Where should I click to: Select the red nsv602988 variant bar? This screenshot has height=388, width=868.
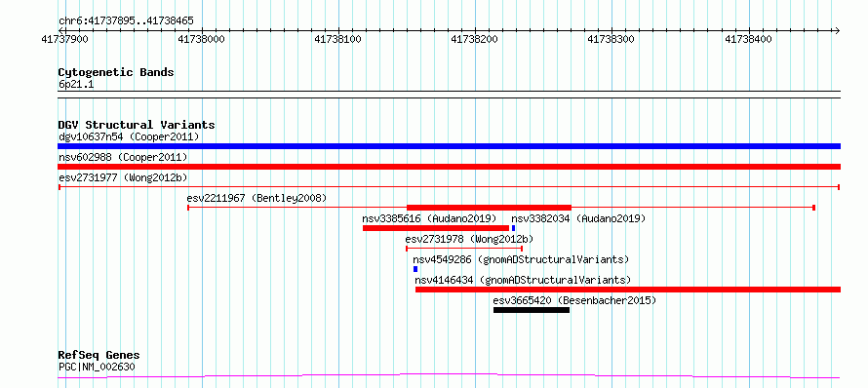point(449,167)
